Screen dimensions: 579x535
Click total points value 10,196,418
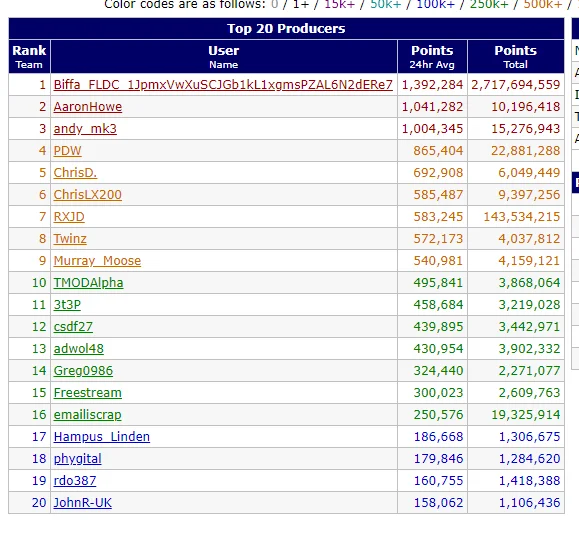[525, 107]
